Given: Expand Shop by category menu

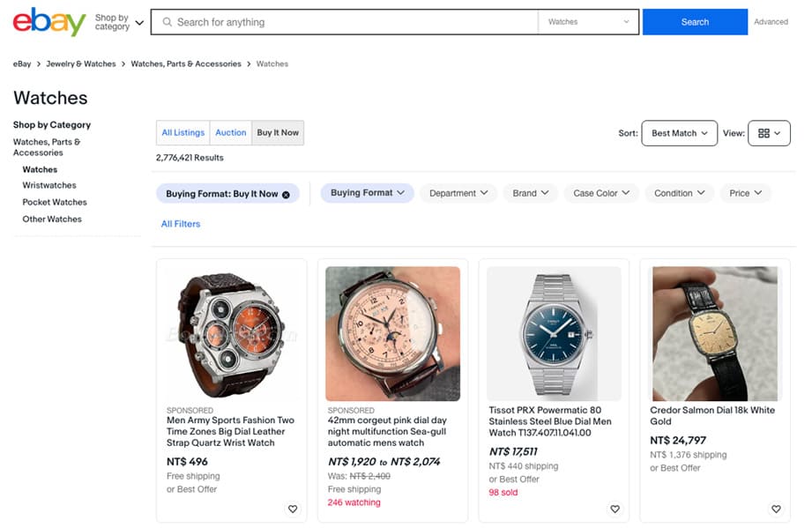Looking at the screenshot, I should tap(119, 22).
